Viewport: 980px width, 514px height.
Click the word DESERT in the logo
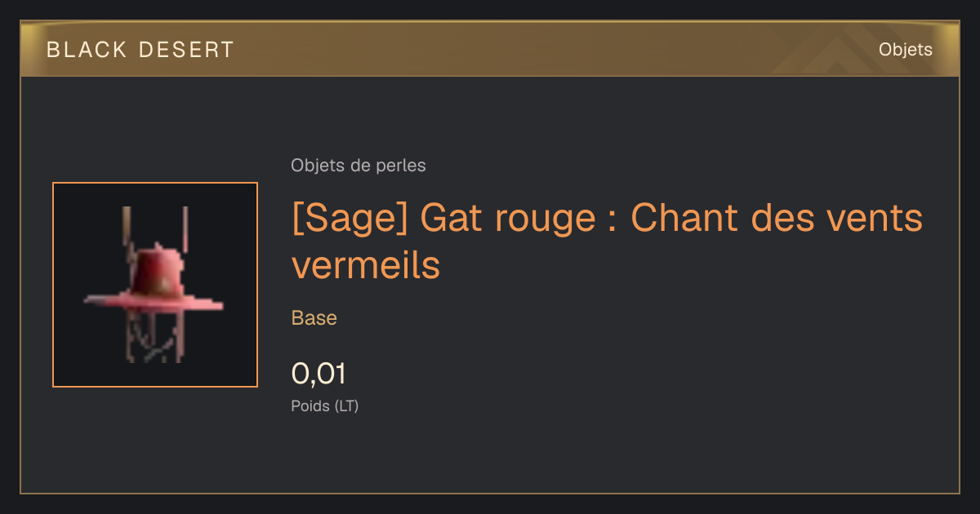click(x=186, y=50)
